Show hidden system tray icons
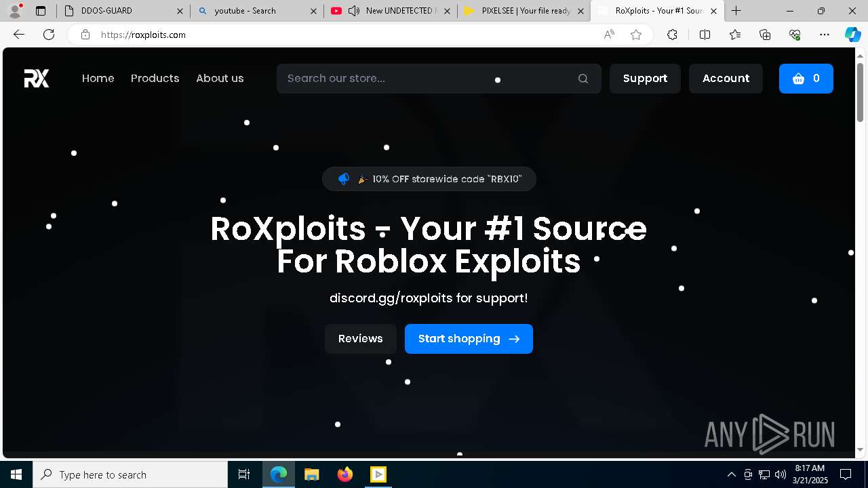Screen dimensions: 868x488 (731, 474)
